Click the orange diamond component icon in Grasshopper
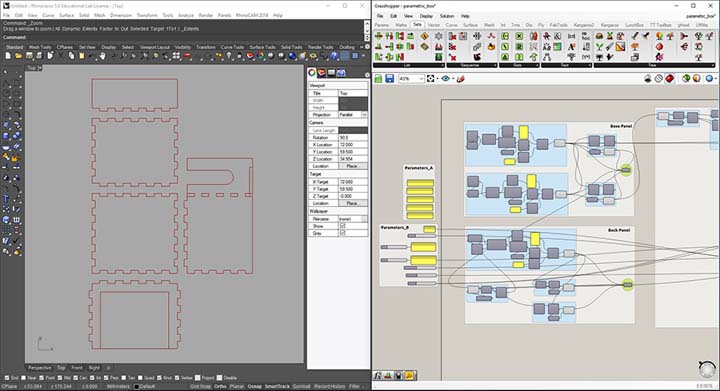This screenshot has height=391, width=720. click(x=425, y=36)
